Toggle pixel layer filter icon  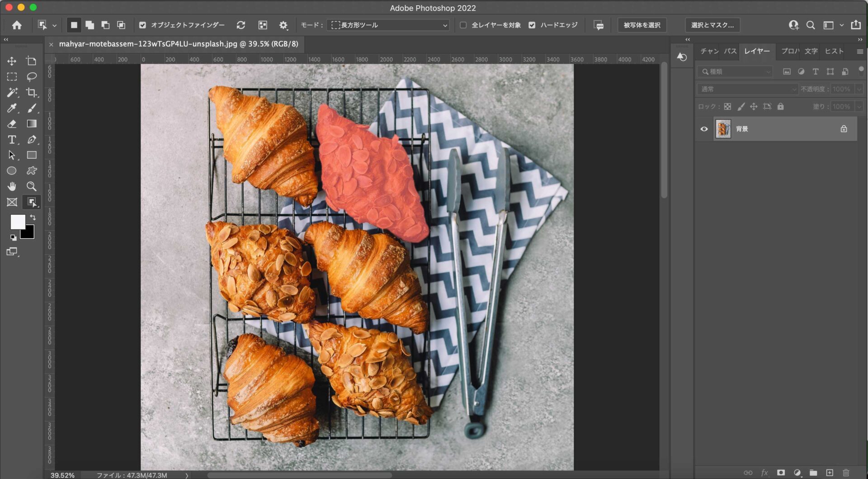(x=787, y=71)
